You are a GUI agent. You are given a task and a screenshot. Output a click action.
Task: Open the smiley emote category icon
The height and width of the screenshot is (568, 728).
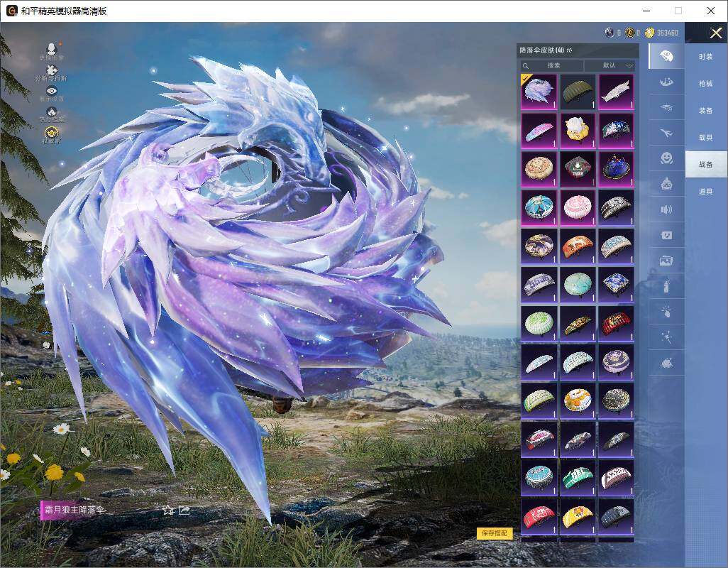click(666, 158)
